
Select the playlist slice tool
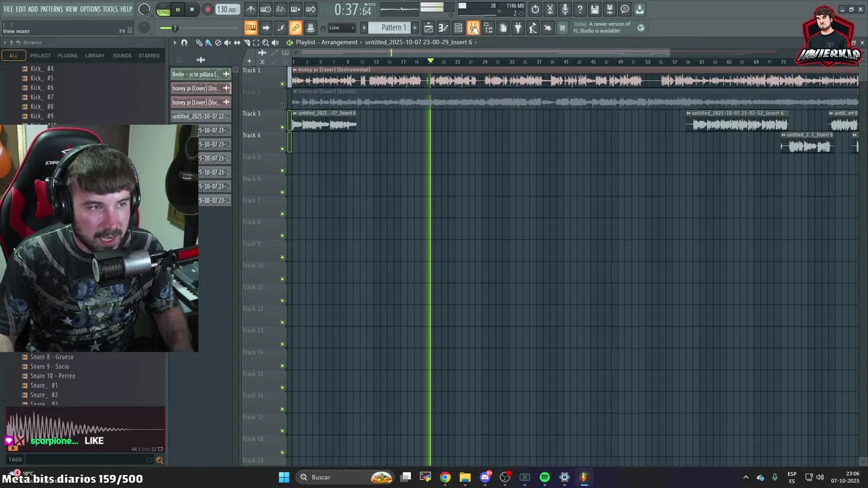pos(247,42)
